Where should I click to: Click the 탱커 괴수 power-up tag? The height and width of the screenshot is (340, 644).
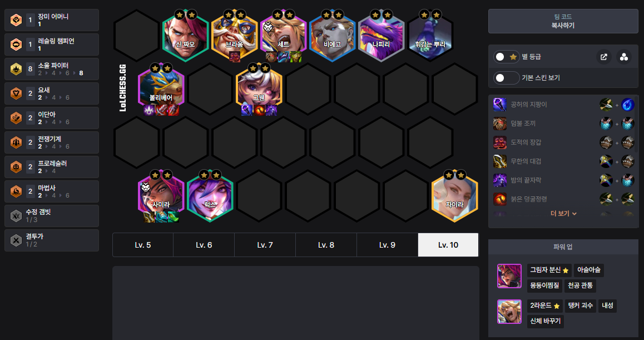(581, 305)
